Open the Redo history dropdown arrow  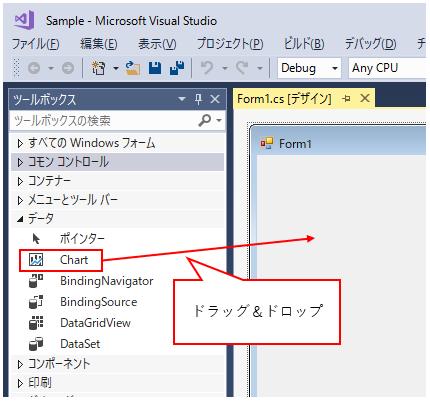pyautogui.click(x=260, y=68)
